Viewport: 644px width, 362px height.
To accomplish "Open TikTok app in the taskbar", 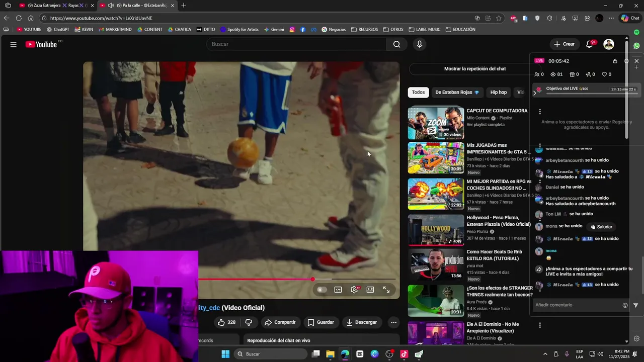I will tap(404, 354).
